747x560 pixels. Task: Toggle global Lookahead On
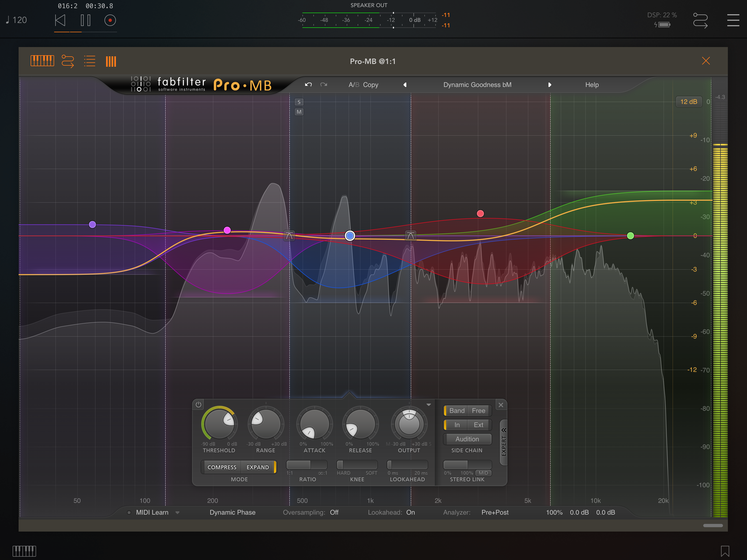(411, 512)
